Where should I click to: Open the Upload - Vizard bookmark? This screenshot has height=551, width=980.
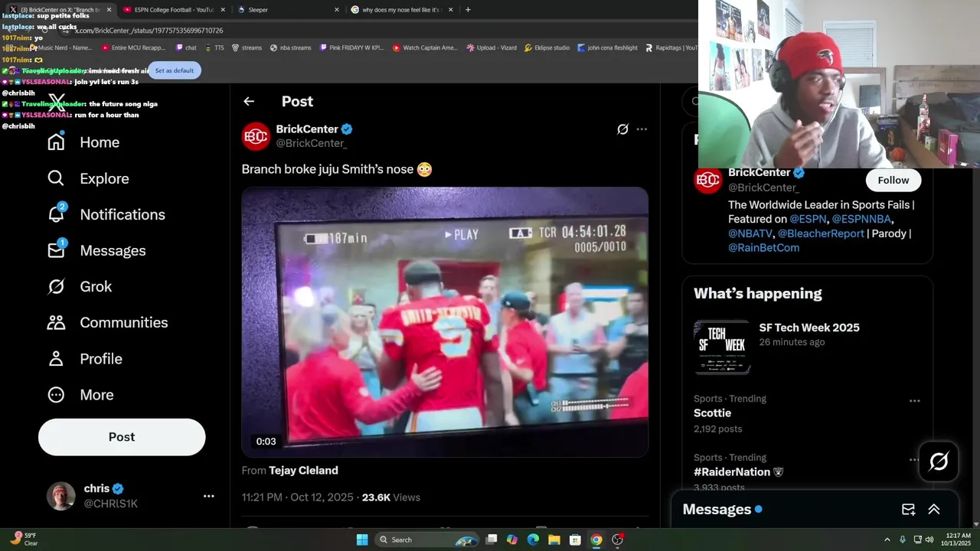pyautogui.click(x=492, y=47)
